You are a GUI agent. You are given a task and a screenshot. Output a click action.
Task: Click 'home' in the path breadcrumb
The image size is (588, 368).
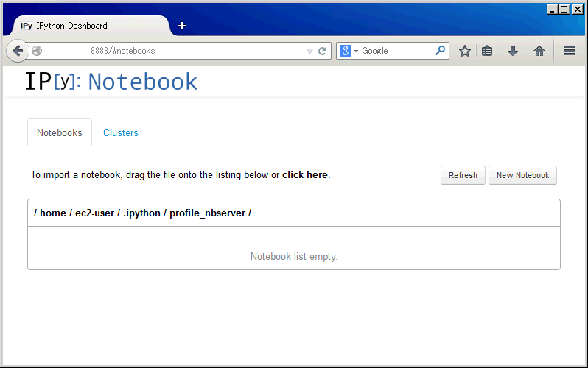coord(53,213)
